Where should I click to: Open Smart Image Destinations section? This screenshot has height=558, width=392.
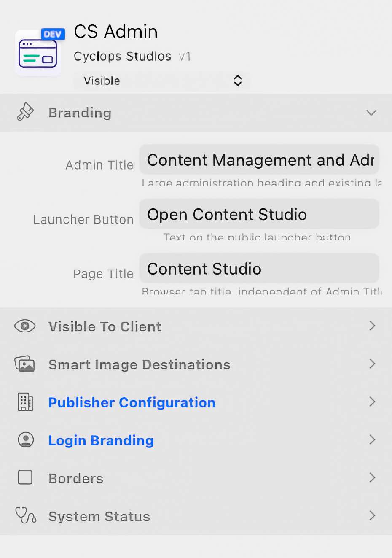(x=140, y=364)
